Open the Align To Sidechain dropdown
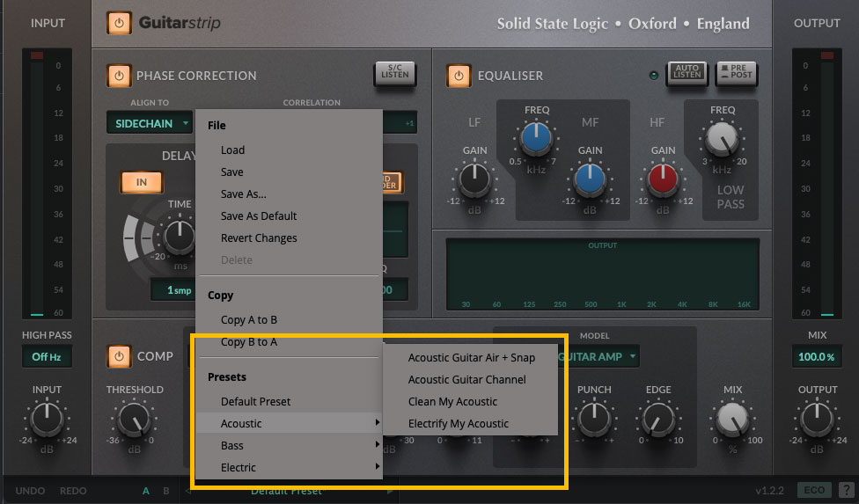 tap(150, 123)
